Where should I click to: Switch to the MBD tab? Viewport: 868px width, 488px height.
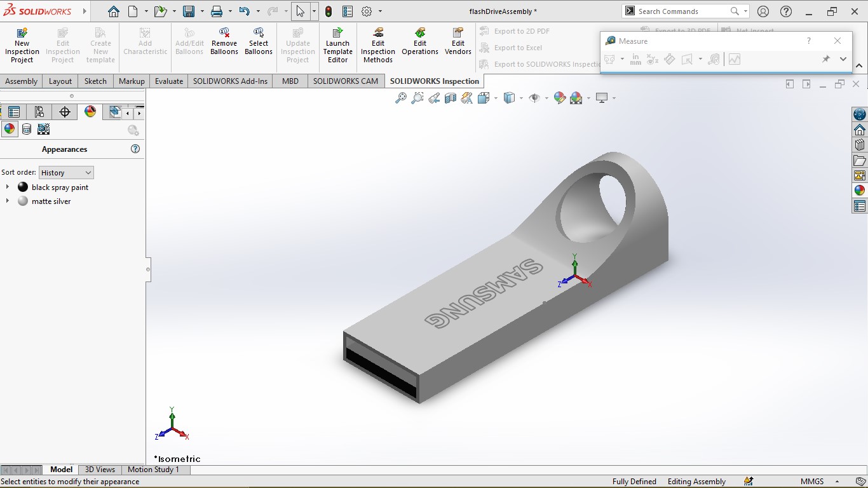[x=290, y=81]
